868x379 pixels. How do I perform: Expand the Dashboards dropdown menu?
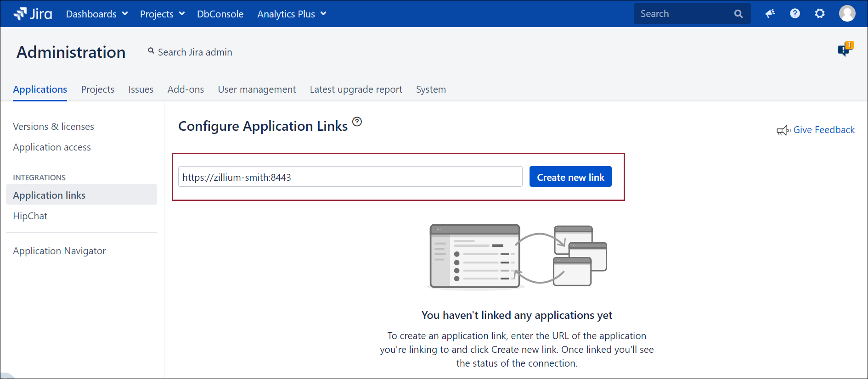pos(97,14)
